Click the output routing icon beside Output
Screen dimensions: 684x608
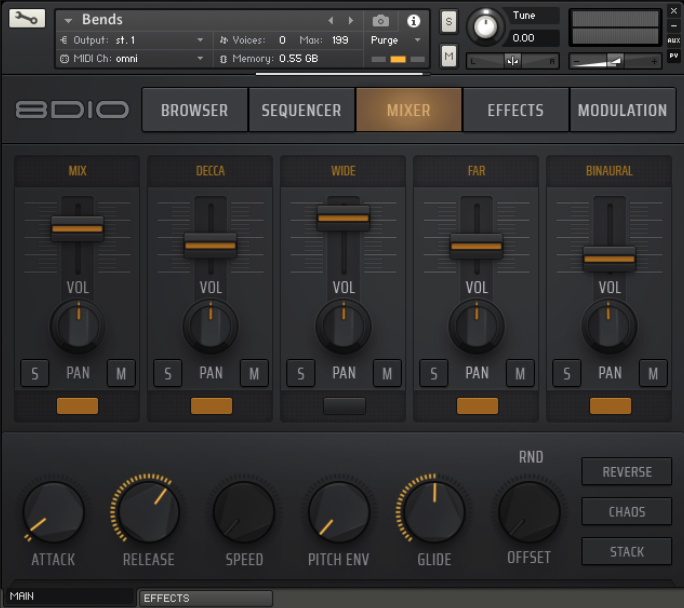pos(64,40)
